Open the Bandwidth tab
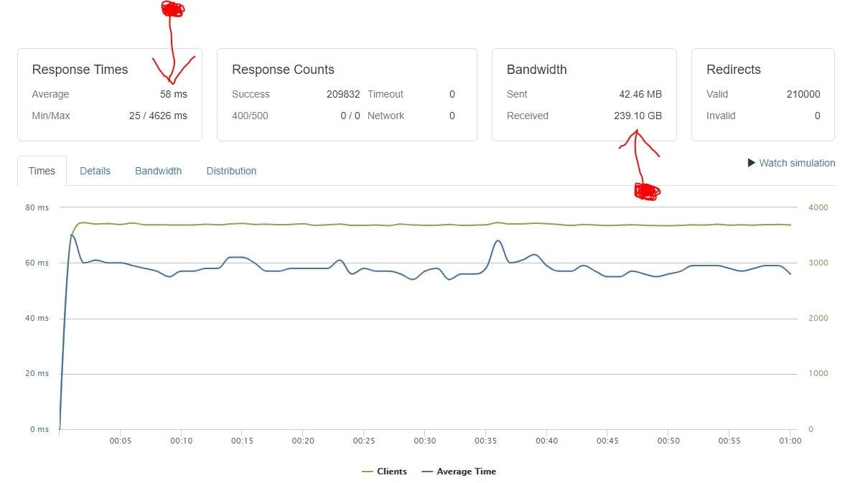This screenshot has height=483, width=868. [158, 171]
